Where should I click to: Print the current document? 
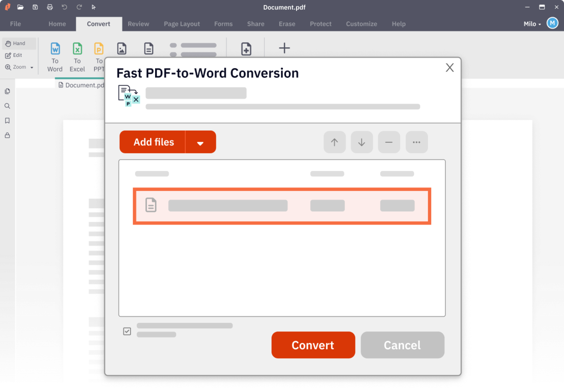pos(50,7)
